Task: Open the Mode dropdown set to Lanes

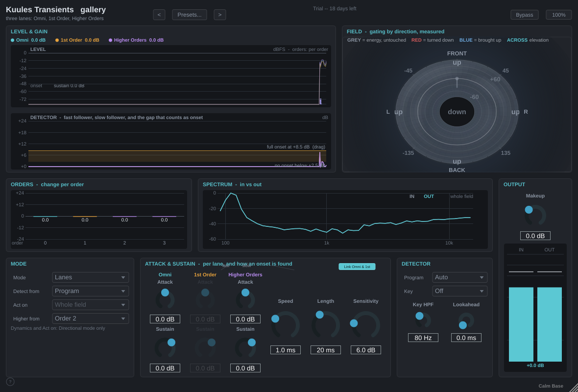Action: pos(91,277)
